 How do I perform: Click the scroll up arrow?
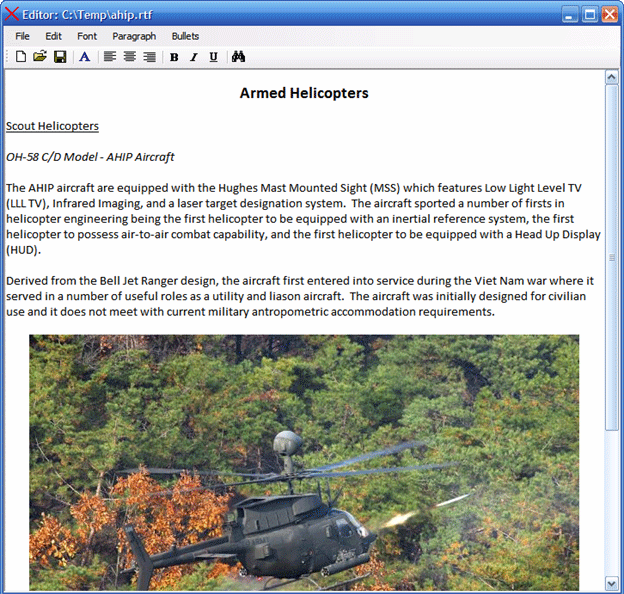[612, 77]
